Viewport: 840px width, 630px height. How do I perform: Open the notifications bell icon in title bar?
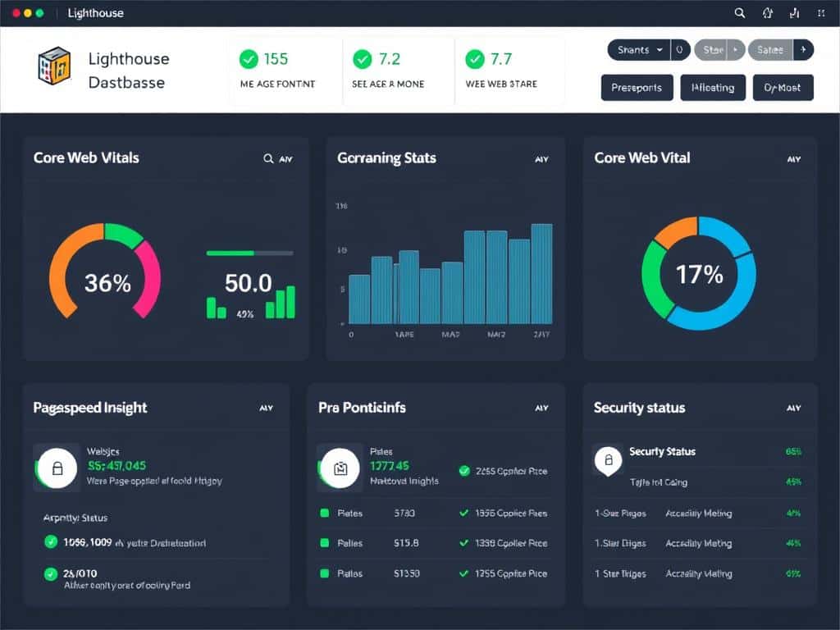768,13
